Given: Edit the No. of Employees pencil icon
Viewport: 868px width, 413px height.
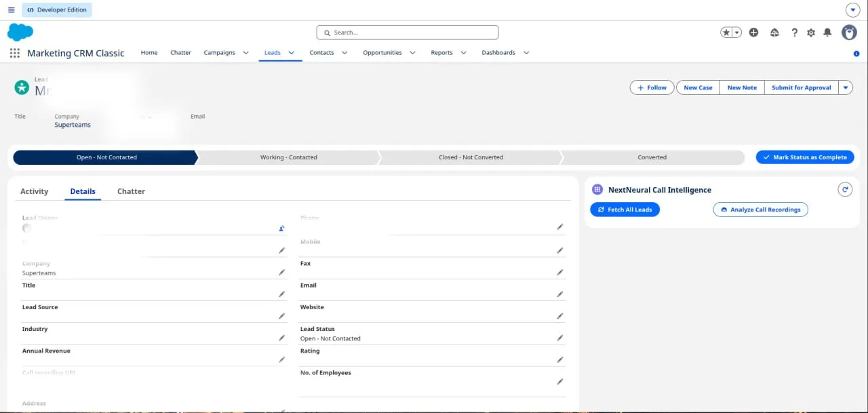Looking at the screenshot, I should click(560, 381).
